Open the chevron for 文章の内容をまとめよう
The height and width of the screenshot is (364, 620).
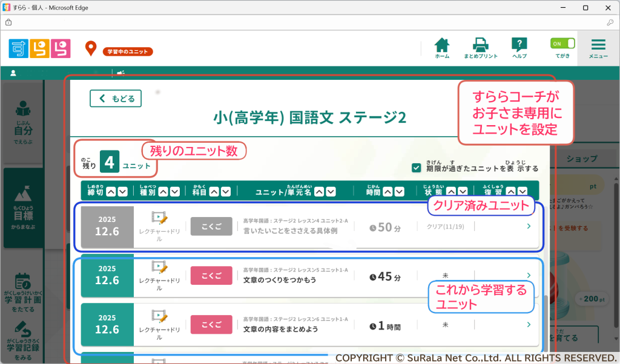click(529, 325)
